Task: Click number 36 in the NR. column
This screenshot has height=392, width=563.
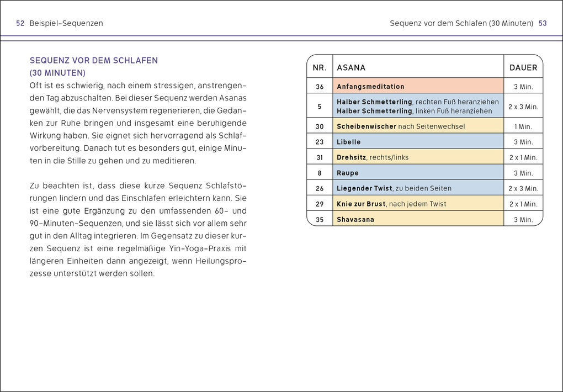Action: [320, 87]
